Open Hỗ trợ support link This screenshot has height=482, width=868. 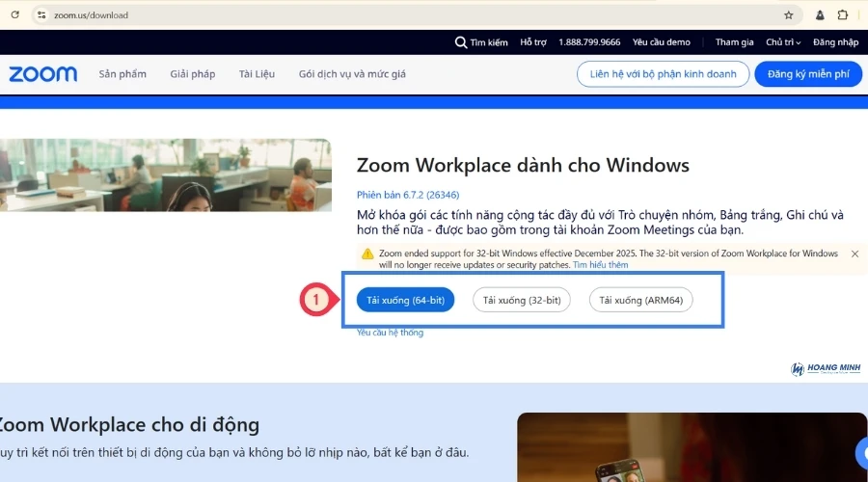click(533, 42)
